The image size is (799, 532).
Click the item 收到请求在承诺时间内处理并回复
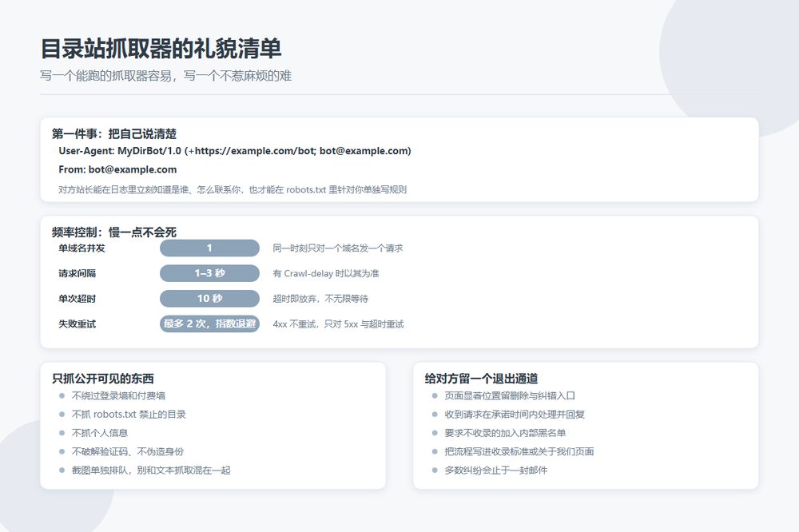515,415
